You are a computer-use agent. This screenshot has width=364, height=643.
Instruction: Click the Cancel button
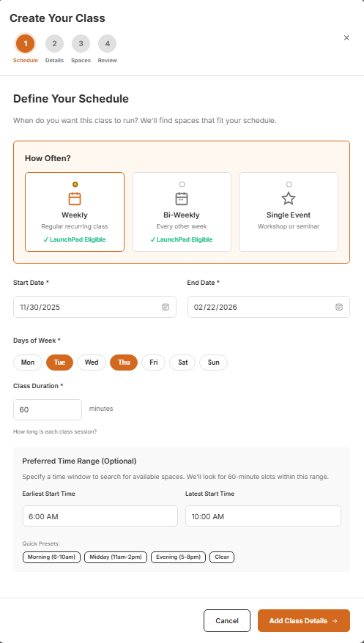coord(227,621)
